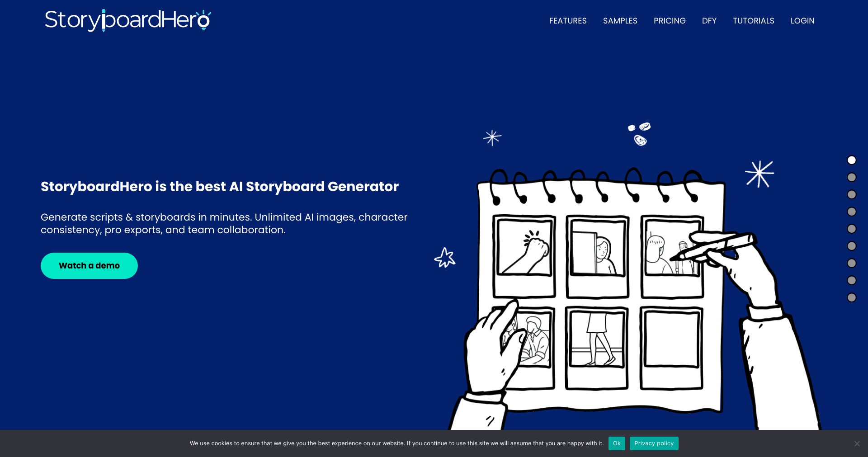Jump to the fifth section dot

[852, 229]
